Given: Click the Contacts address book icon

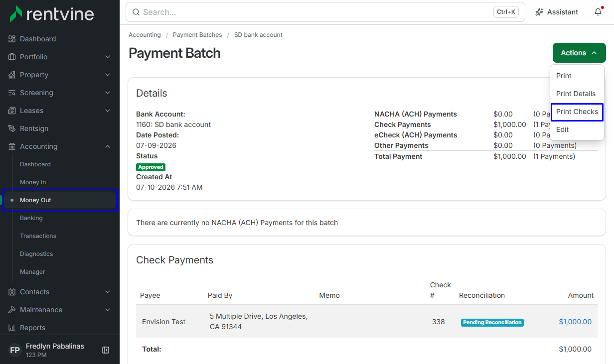Looking at the screenshot, I should (12, 292).
